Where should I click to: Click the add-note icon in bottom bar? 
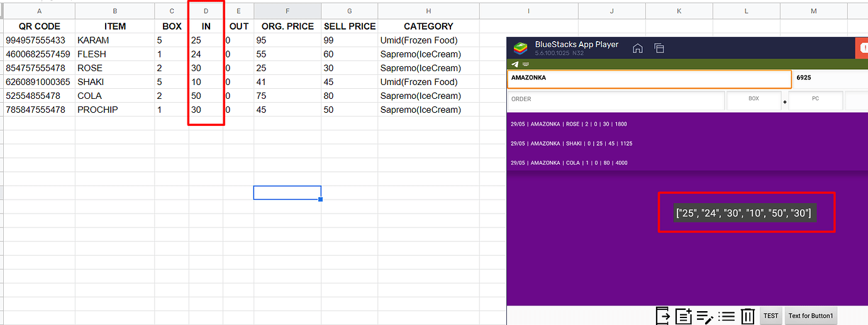click(684, 316)
